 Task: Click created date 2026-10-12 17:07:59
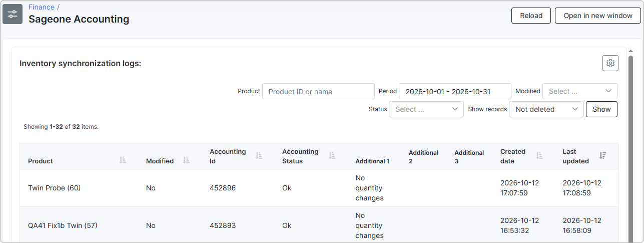pyautogui.click(x=519, y=188)
